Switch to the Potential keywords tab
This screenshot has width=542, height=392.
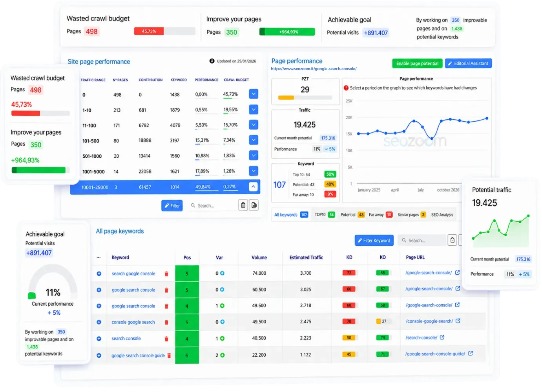[352, 215]
